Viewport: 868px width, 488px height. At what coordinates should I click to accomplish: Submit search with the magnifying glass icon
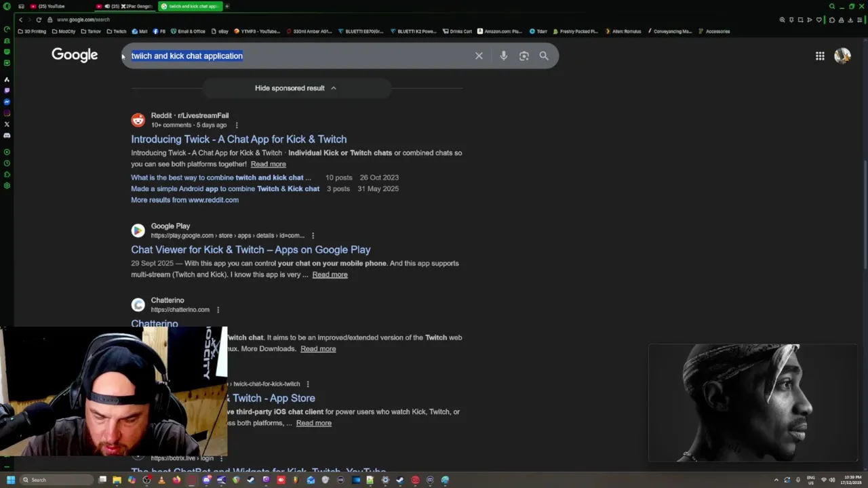point(544,56)
